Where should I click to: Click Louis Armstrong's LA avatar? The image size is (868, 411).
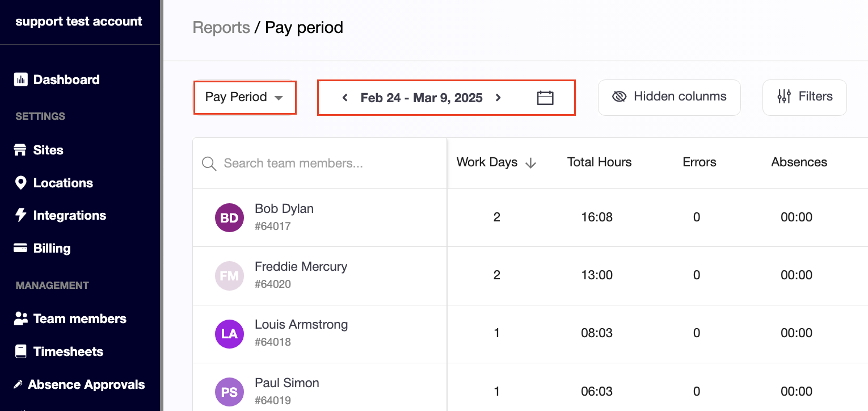(229, 334)
